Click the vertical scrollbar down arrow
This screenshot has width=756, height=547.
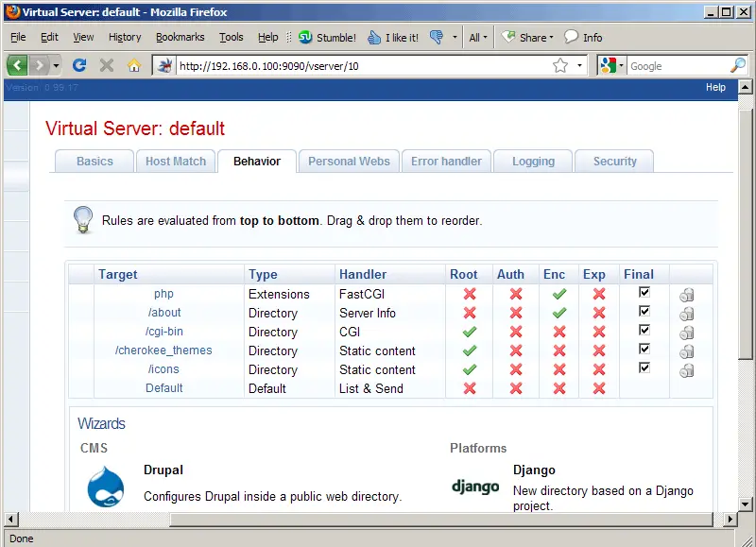746,504
